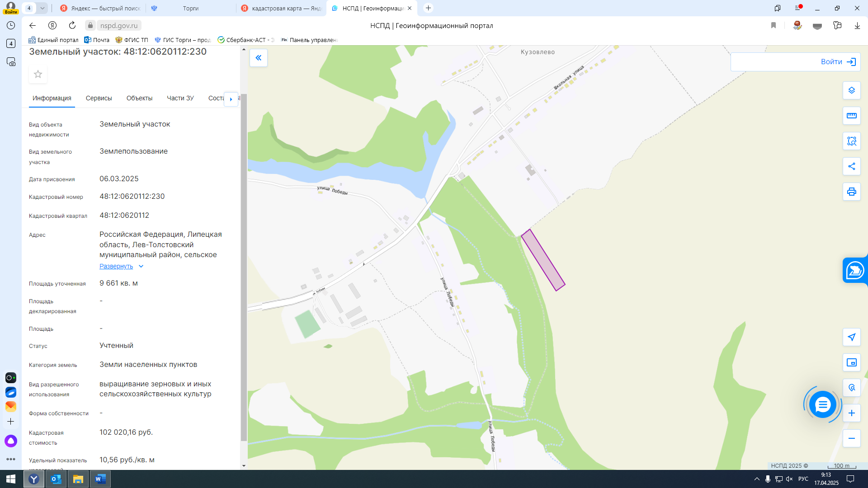Zoom in on the map
This screenshot has height=488, width=868.
pos(852,413)
